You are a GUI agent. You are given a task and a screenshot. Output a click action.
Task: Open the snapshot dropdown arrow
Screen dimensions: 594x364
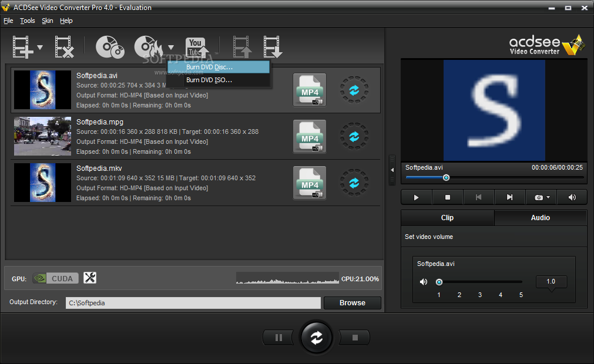pos(548,197)
